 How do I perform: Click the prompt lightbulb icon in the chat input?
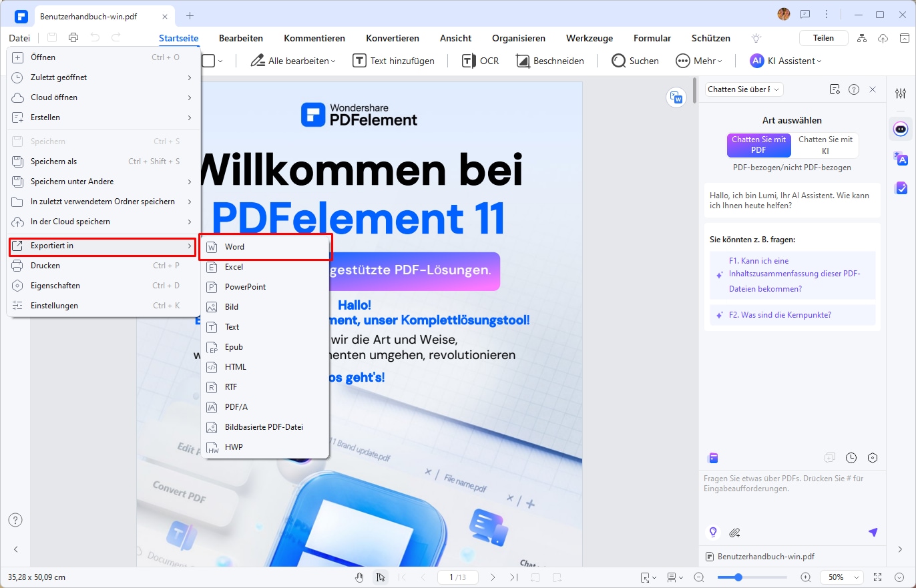point(713,532)
